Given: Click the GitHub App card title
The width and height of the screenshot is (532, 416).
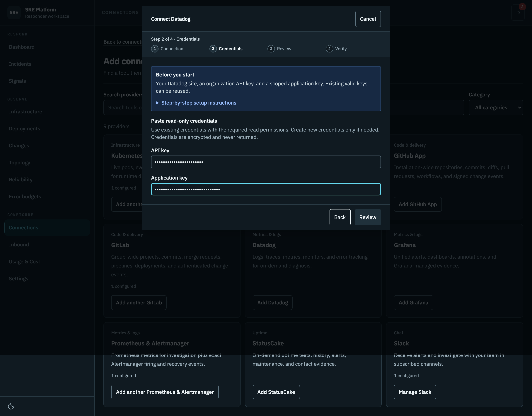Looking at the screenshot, I should (x=410, y=156).
